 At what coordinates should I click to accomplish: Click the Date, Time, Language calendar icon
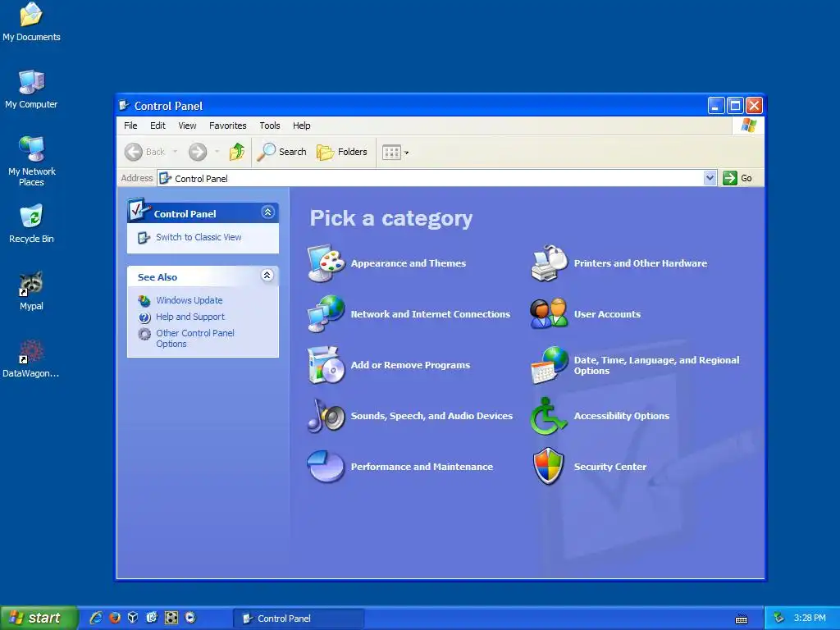[x=549, y=365]
